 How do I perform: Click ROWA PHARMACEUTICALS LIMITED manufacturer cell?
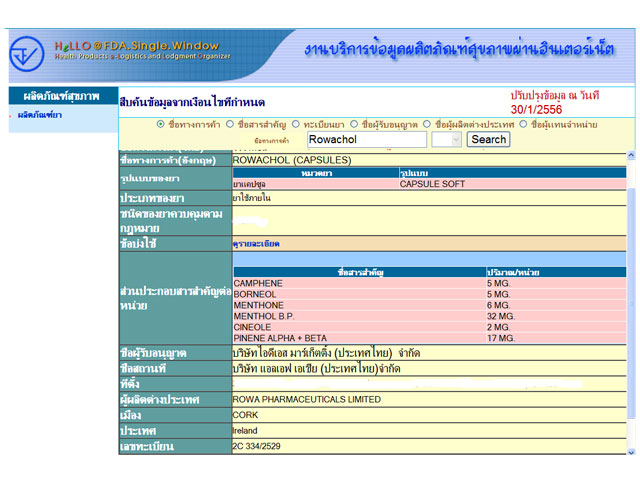429,400
